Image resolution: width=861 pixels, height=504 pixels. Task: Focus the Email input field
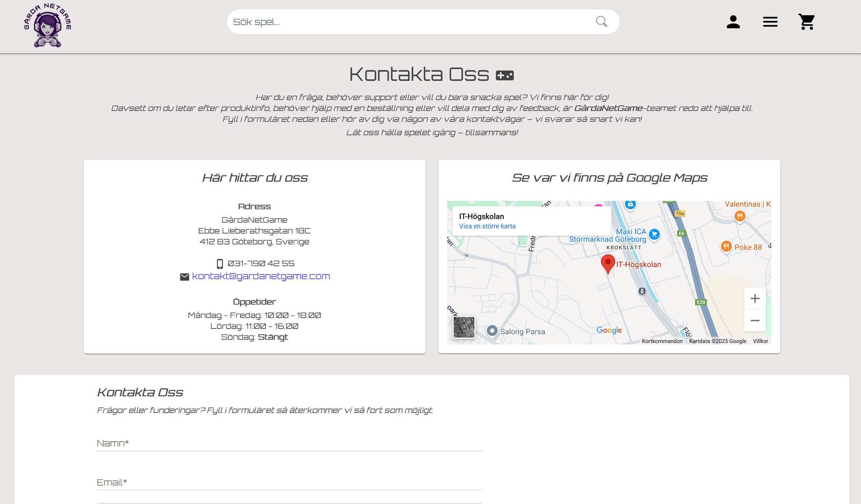coord(289,483)
